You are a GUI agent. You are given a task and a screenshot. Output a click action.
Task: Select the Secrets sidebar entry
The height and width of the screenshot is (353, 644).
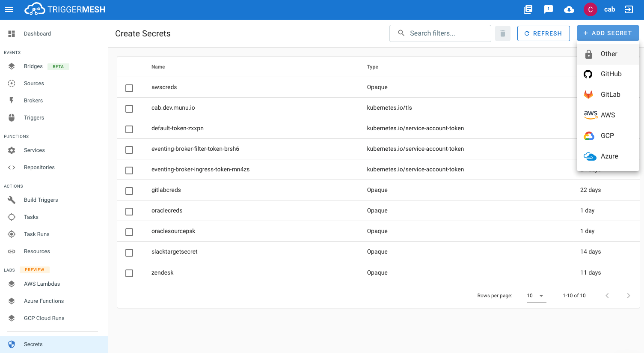tap(33, 344)
